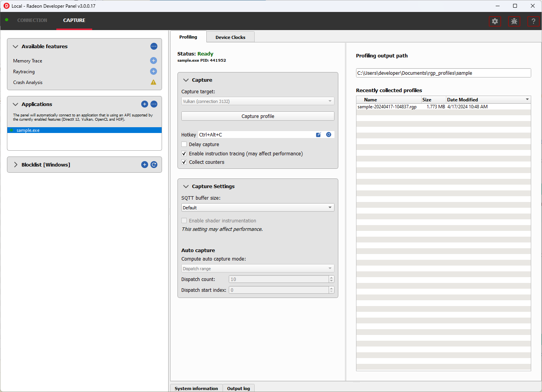Restore Blocklist defaults with reset icon

click(154, 165)
